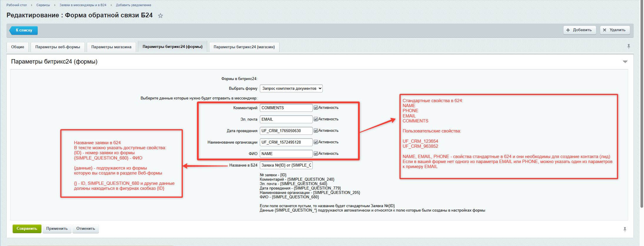
Task: Toggle Активность checkbox for Дата проведения
Action: (x=316, y=131)
